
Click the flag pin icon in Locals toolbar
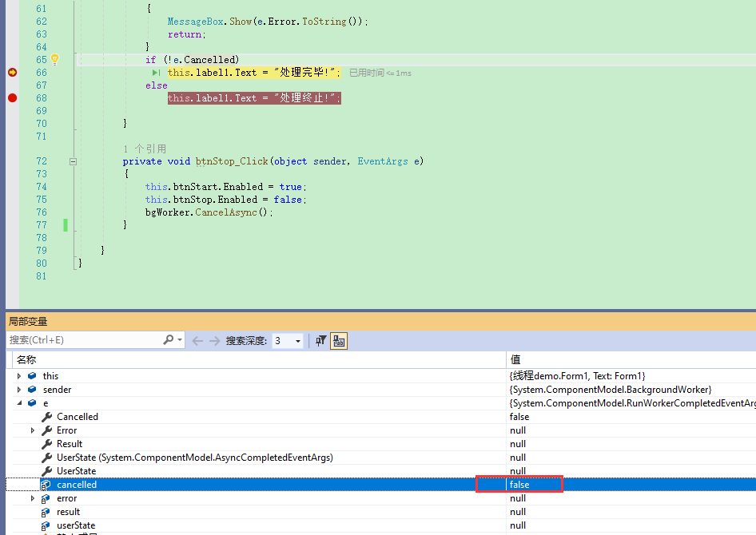(321, 340)
